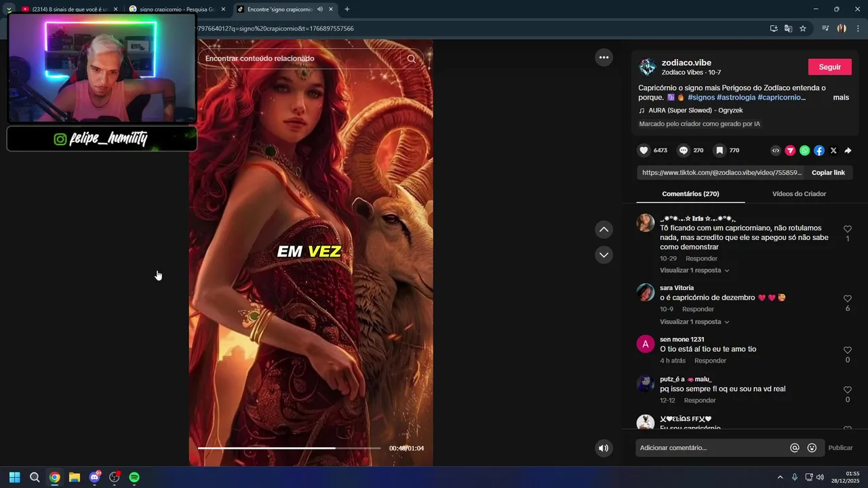Insert a mention with the @ icon

[795, 448]
